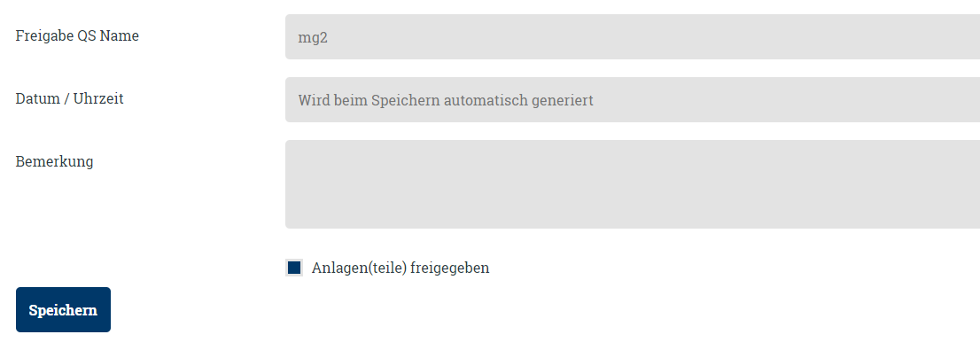
Task: Select the Datum / Uhrzeit field
Action: tap(633, 99)
